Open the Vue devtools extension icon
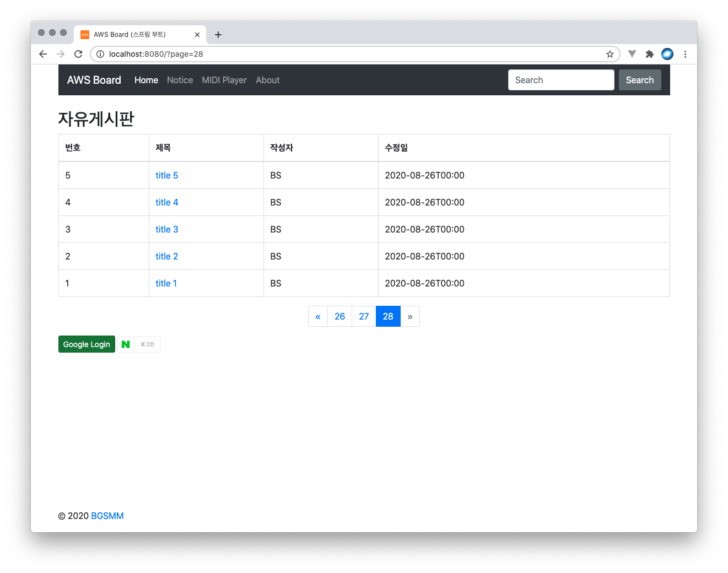Image resolution: width=728 pixels, height=573 pixels. [x=632, y=54]
